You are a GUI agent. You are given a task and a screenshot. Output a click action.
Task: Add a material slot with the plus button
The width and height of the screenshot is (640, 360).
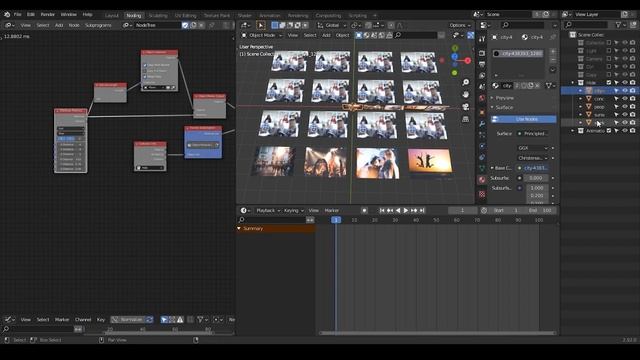[553, 52]
